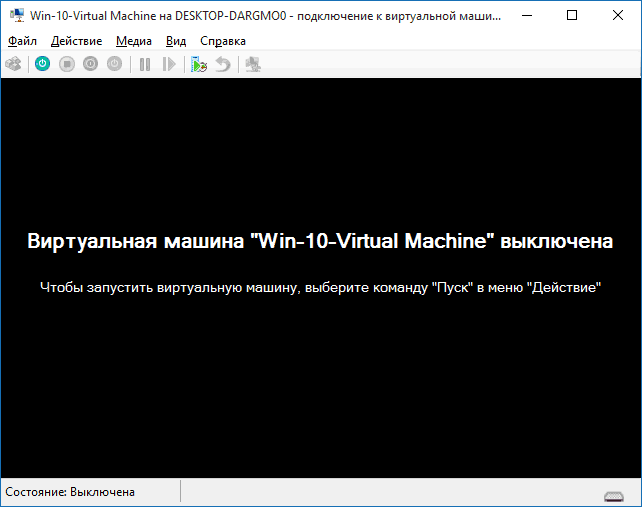Click the Pause toolbar icon

[x=145, y=64]
